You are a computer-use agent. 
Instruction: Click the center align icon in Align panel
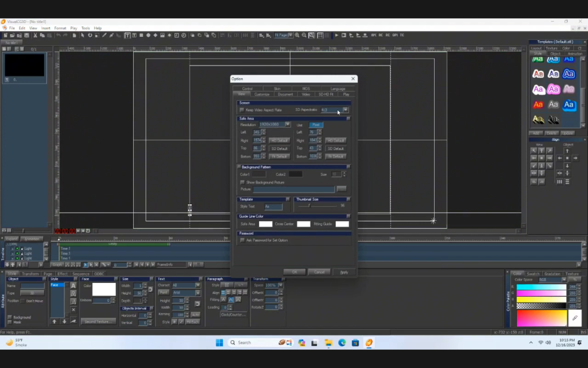[x=541, y=158]
